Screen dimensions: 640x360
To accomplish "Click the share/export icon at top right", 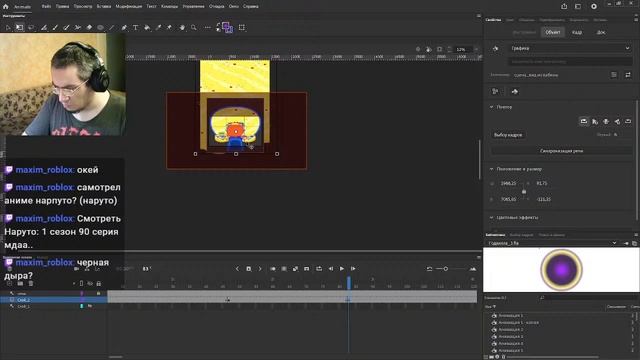I will (x=564, y=6).
